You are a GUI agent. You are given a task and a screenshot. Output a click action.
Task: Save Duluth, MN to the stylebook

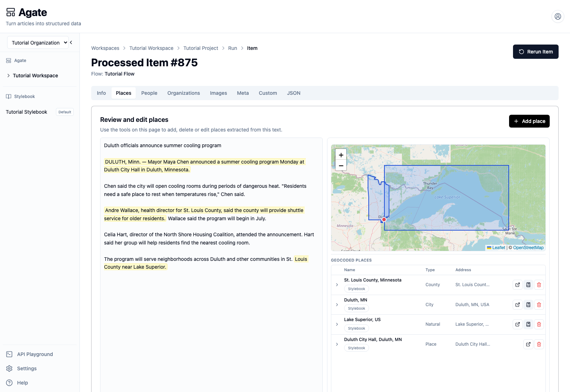528,305
